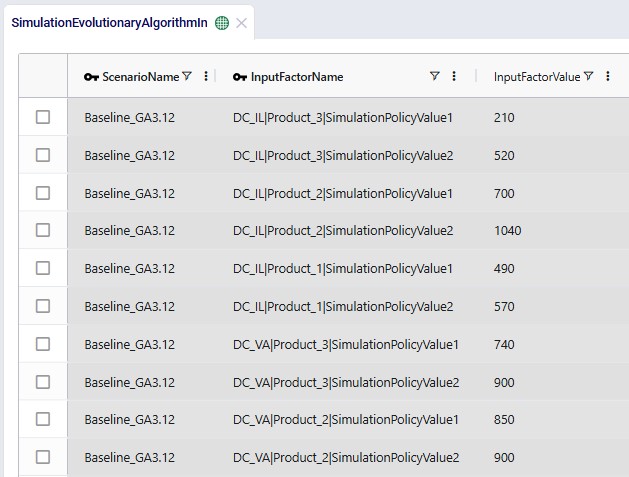This screenshot has height=477, width=629.
Task: Check the row for DC_IL|Product_1|SimulationPolicyValue1
Action: point(43,268)
